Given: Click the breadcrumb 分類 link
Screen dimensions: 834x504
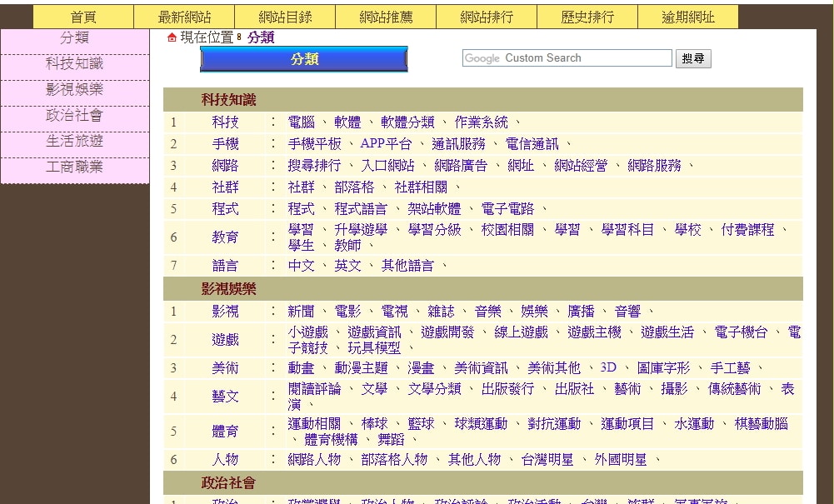Looking at the screenshot, I should [261, 37].
